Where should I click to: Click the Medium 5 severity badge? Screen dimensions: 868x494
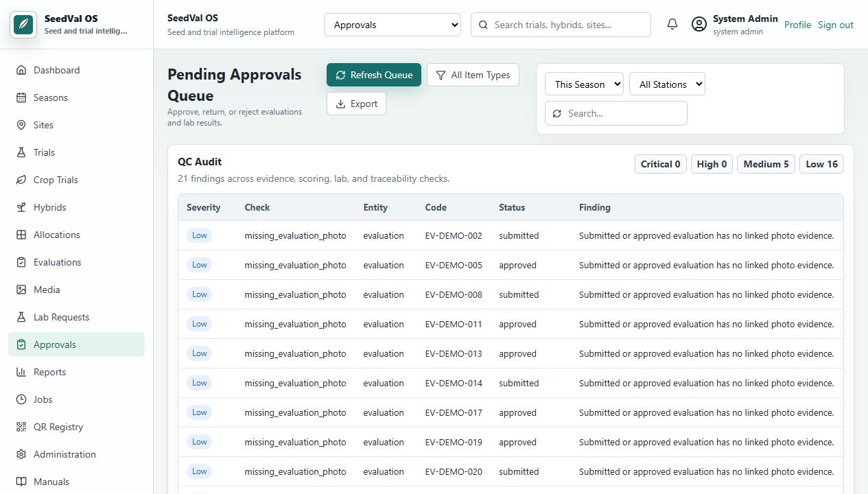pos(766,164)
